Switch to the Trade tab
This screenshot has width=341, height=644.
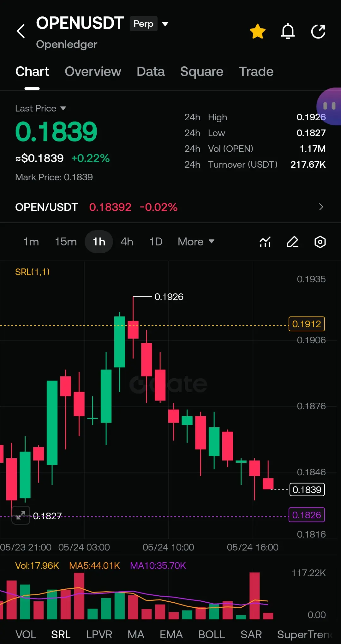click(x=256, y=71)
